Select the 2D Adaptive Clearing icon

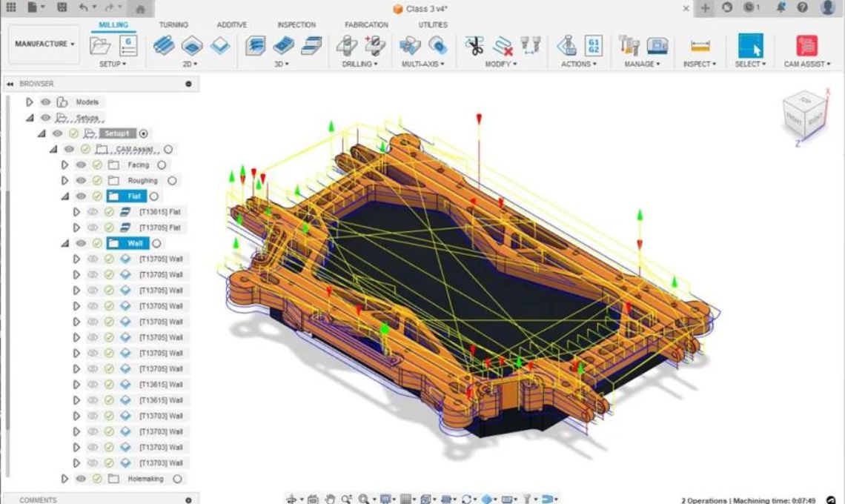pos(165,46)
